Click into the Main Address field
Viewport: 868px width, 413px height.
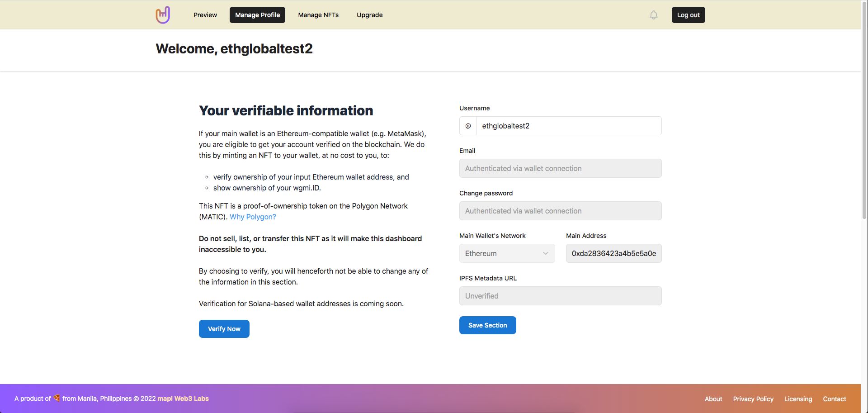click(x=614, y=253)
